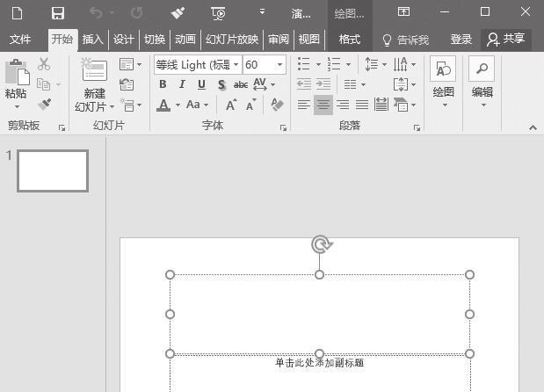Image resolution: width=544 pixels, height=392 pixels.
Task: Open Paragraph dialog launcher
Action: pyautogui.click(x=417, y=128)
